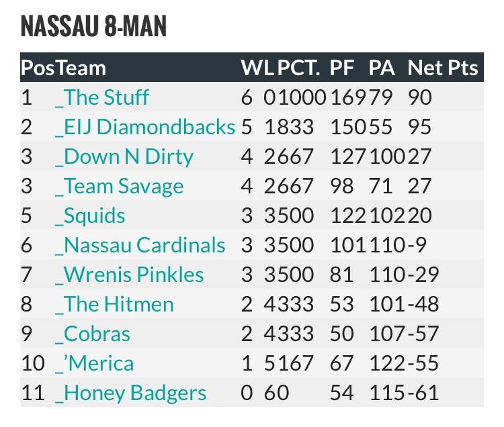
Task: Select the _Team Savage link
Action: pos(119,186)
